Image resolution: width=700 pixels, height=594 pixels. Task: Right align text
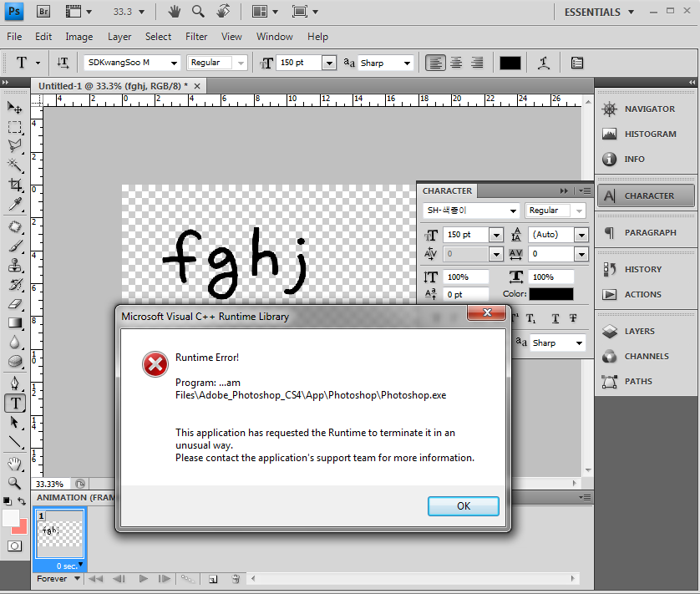click(477, 63)
